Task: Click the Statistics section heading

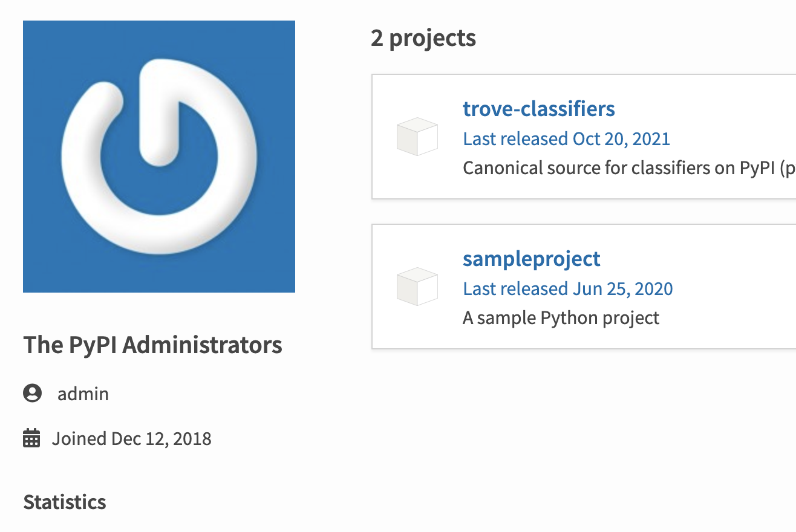Action: point(64,501)
